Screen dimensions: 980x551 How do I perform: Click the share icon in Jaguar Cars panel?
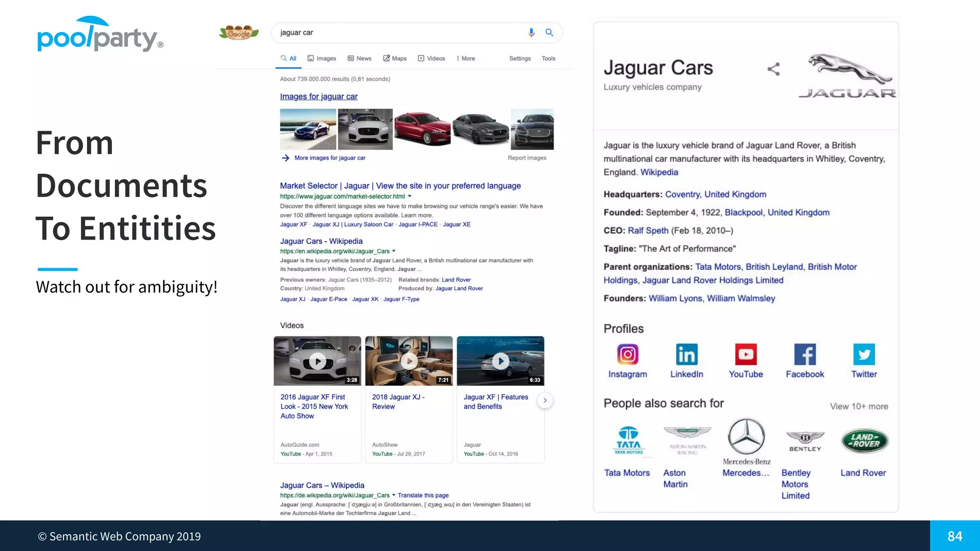tap(774, 69)
